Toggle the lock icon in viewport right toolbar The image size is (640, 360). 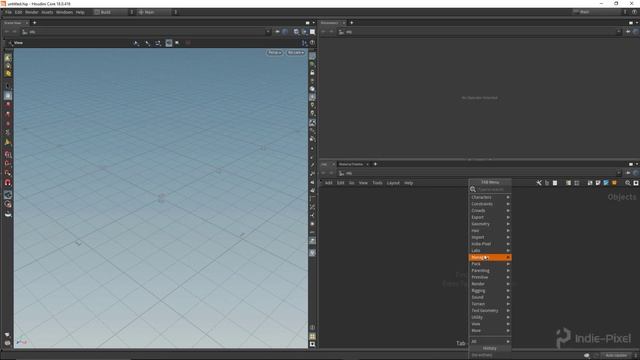click(x=312, y=73)
